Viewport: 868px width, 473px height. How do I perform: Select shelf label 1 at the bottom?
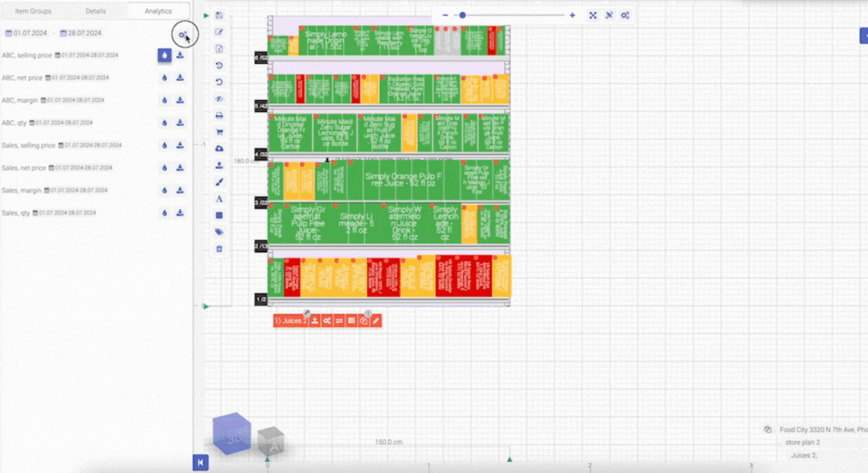click(x=260, y=300)
